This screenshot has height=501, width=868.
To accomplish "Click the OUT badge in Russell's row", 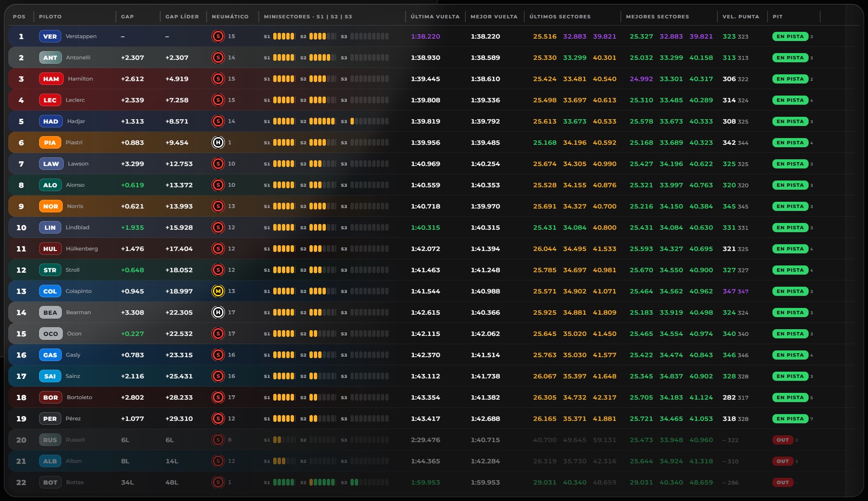I will point(783,440).
